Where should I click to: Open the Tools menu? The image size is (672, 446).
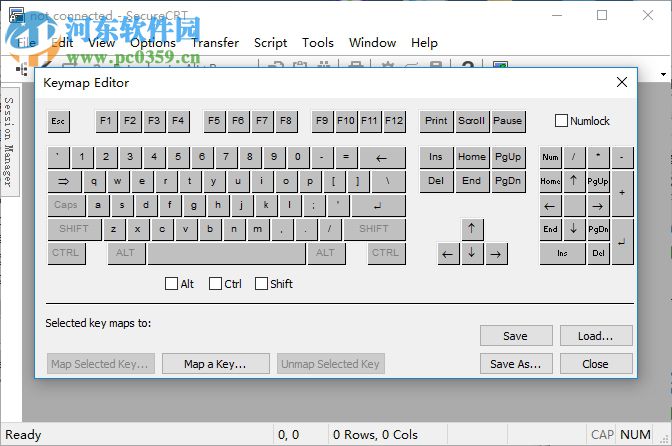click(x=318, y=43)
